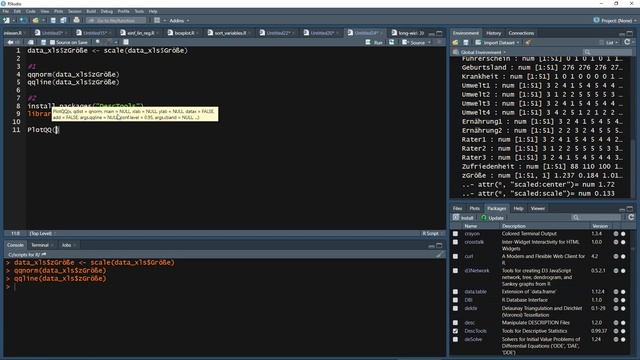The width and height of the screenshot is (640, 360).
Task: Remove the crayon package via its x icon
Action: (623, 234)
